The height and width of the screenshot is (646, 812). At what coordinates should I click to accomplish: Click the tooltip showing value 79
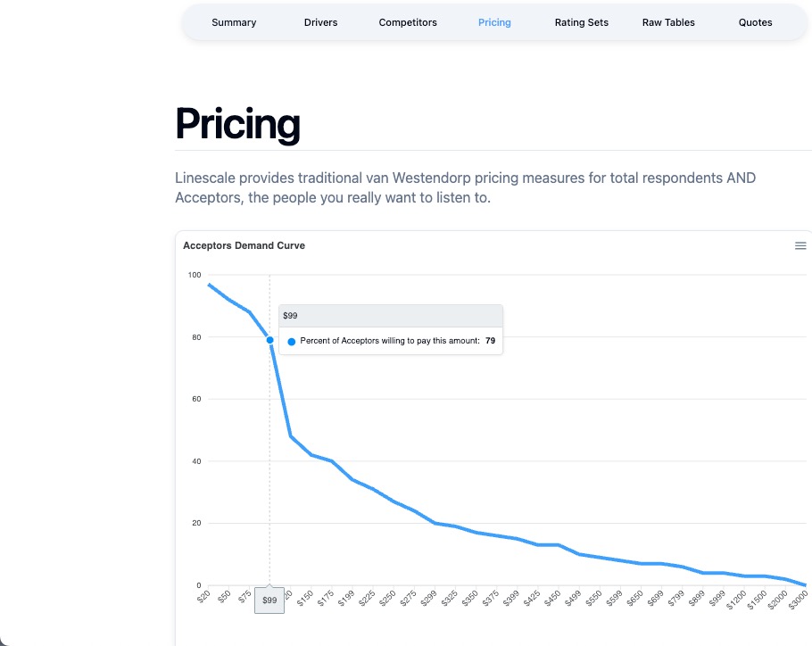coord(390,341)
